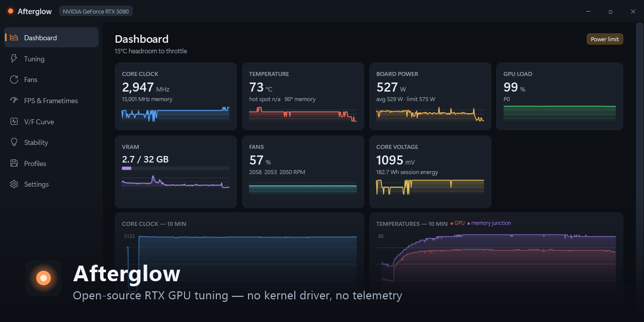The image size is (644, 322).
Task: Click the Stability lightbulb icon
Action: 14,142
